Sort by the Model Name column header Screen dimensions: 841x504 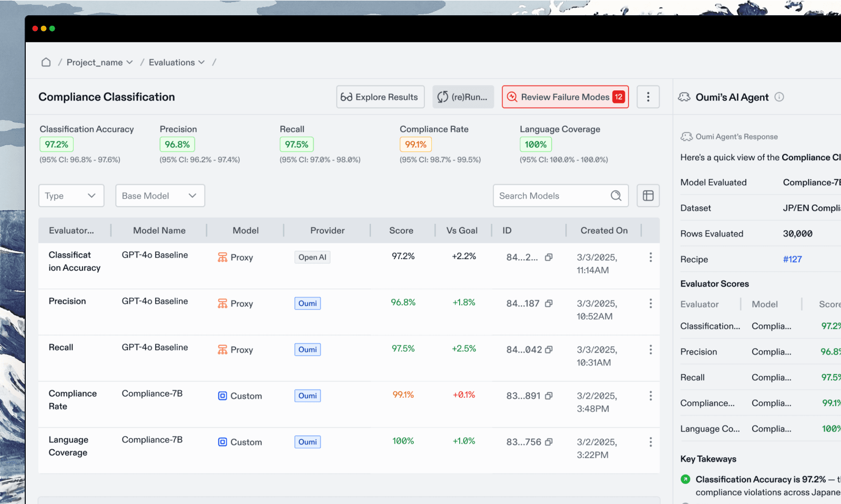click(x=159, y=230)
